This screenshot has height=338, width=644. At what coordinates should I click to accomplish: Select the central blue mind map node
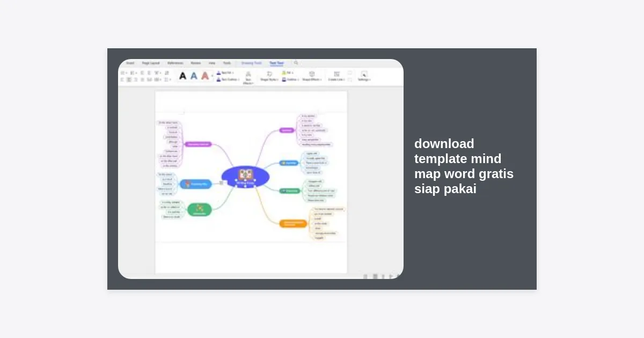click(245, 176)
